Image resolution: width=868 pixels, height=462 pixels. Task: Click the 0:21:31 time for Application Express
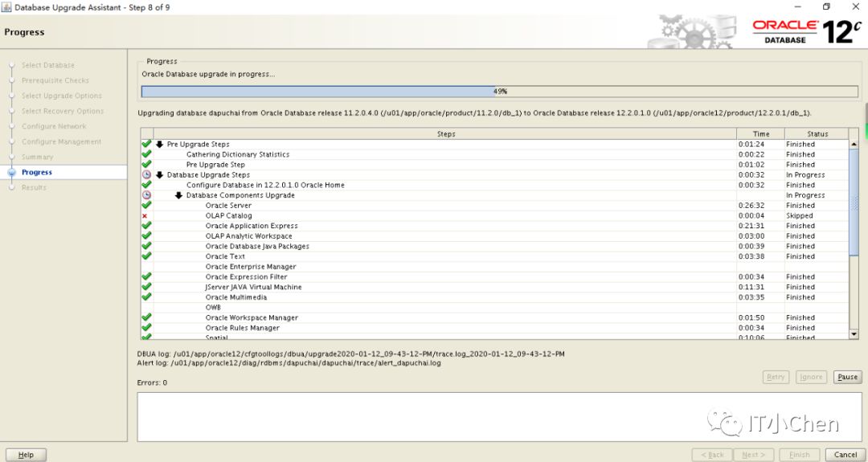coord(751,226)
